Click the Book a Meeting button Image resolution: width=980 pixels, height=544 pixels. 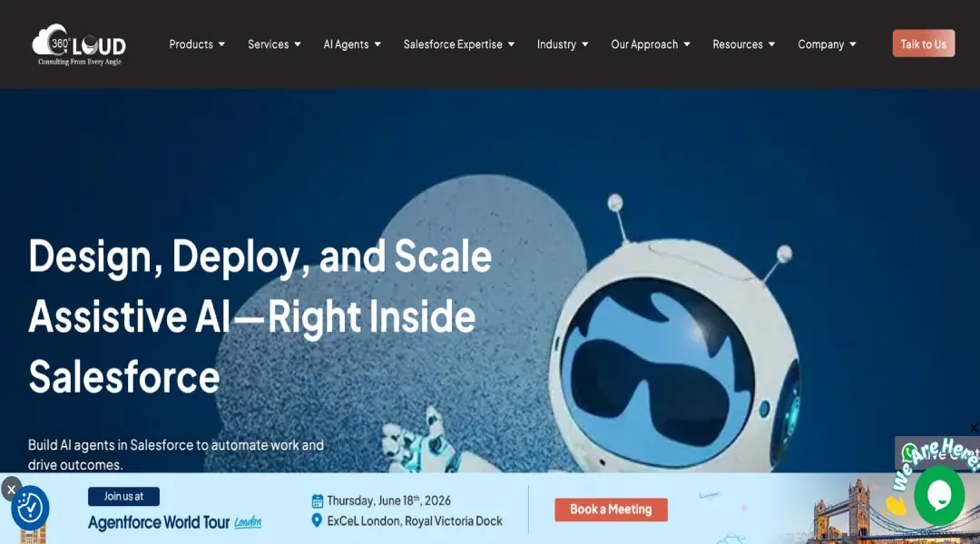pyautogui.click(x=611, y=510)
